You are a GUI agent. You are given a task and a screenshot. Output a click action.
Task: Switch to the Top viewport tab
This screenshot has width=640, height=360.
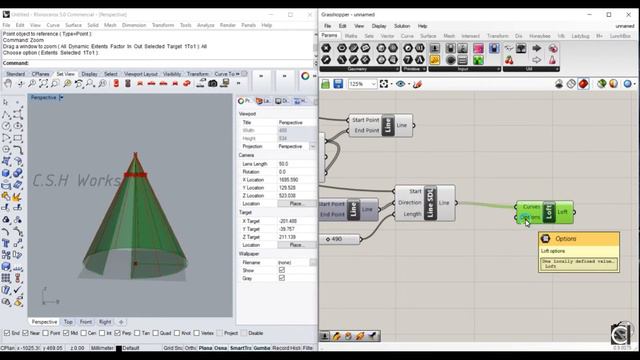[x=68, y=322]
